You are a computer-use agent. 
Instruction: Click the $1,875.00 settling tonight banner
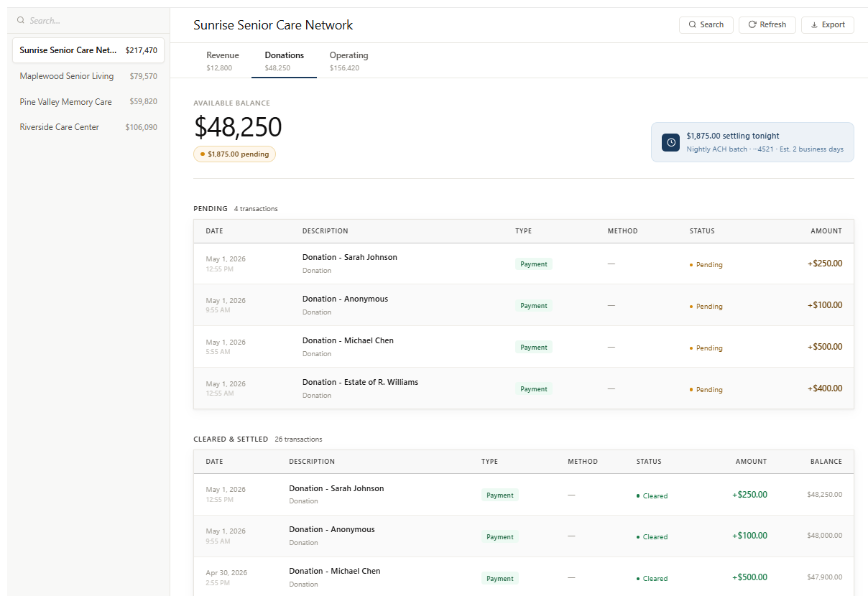coord(752,142)
